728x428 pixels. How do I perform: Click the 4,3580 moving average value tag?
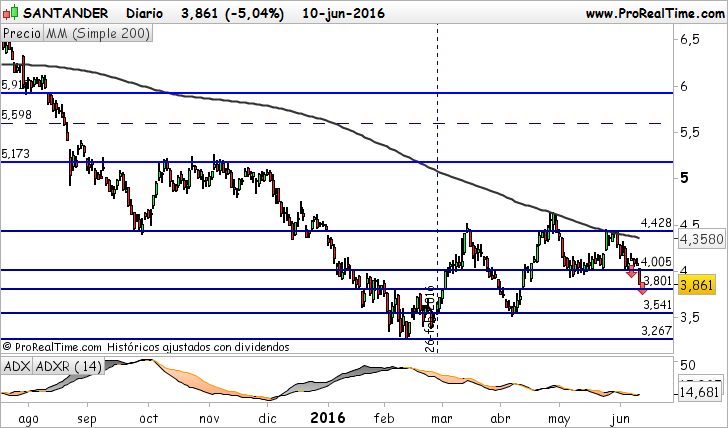701,239
